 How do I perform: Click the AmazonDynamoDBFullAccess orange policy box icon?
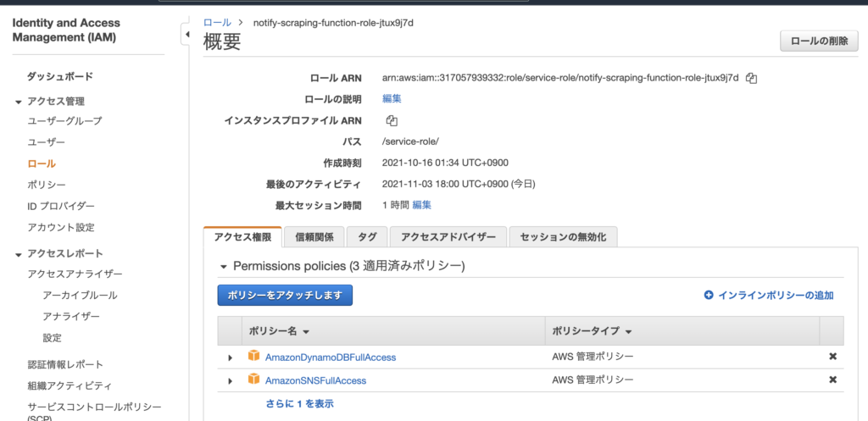point(253,356)
